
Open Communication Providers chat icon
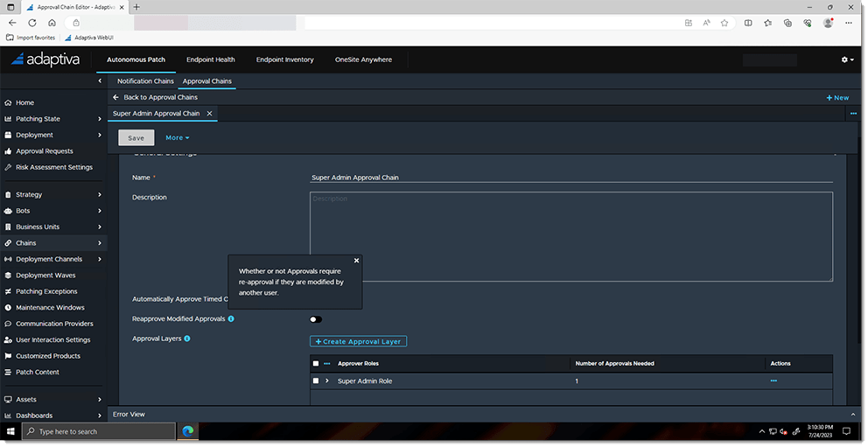[8, 324]
